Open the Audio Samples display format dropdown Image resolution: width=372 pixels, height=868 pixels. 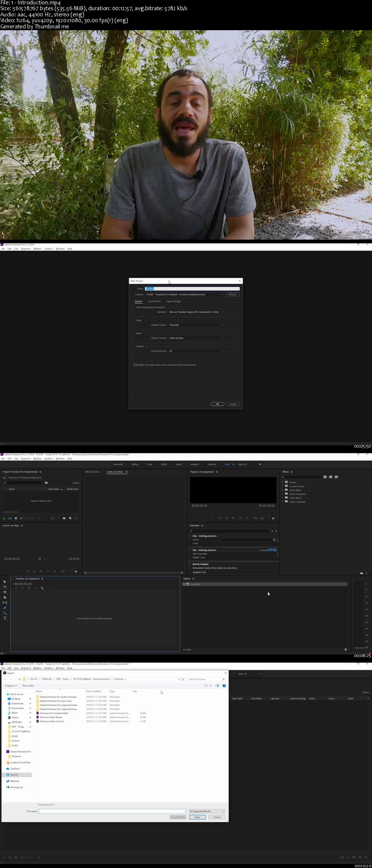click(196, 338)
